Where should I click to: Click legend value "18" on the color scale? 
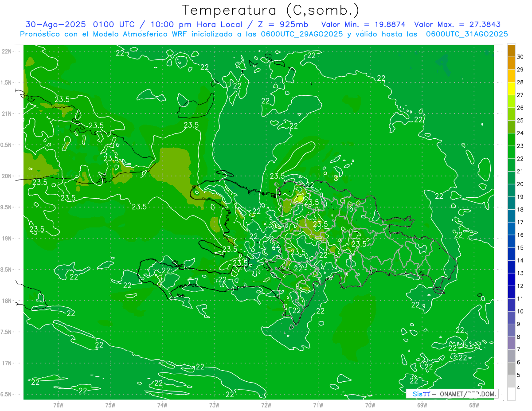pos(520,209)
